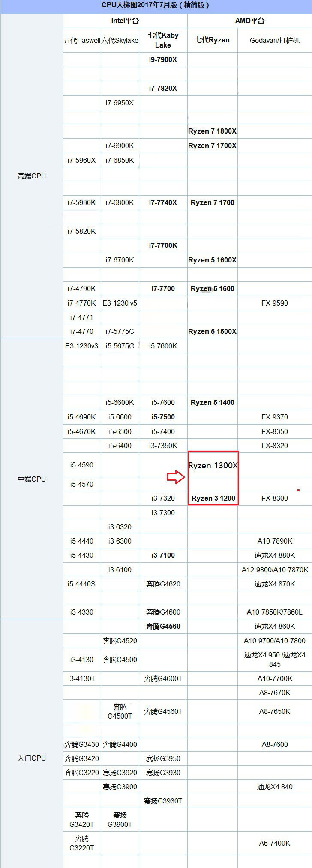Click the Godavari/打桩机 column heading
This screenshot has height=868, width=312.
[275, 40]
